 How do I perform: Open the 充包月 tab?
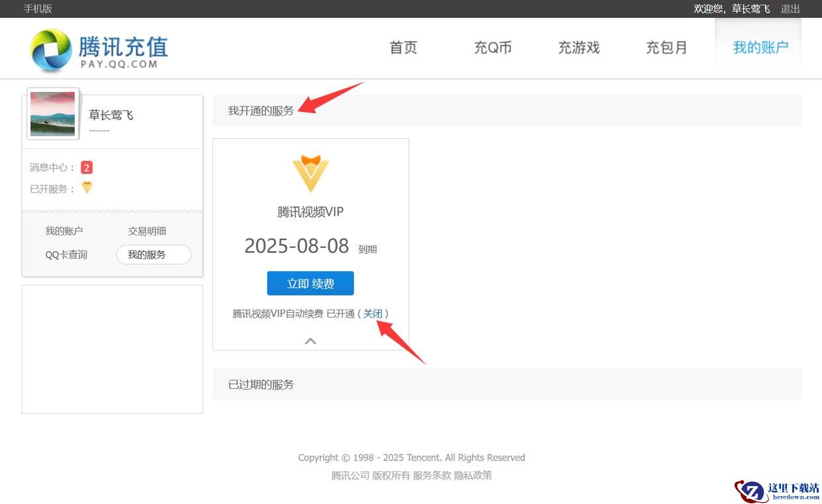(666, 48)
